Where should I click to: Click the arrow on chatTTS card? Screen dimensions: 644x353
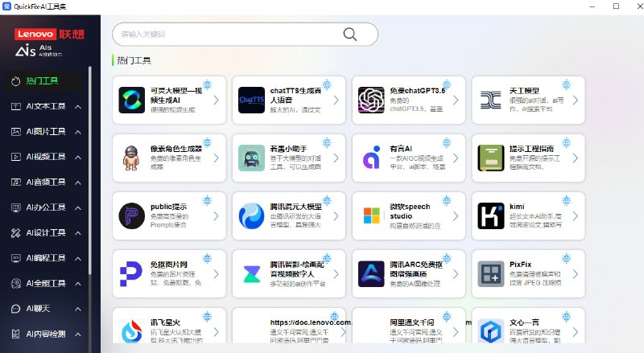336,101
